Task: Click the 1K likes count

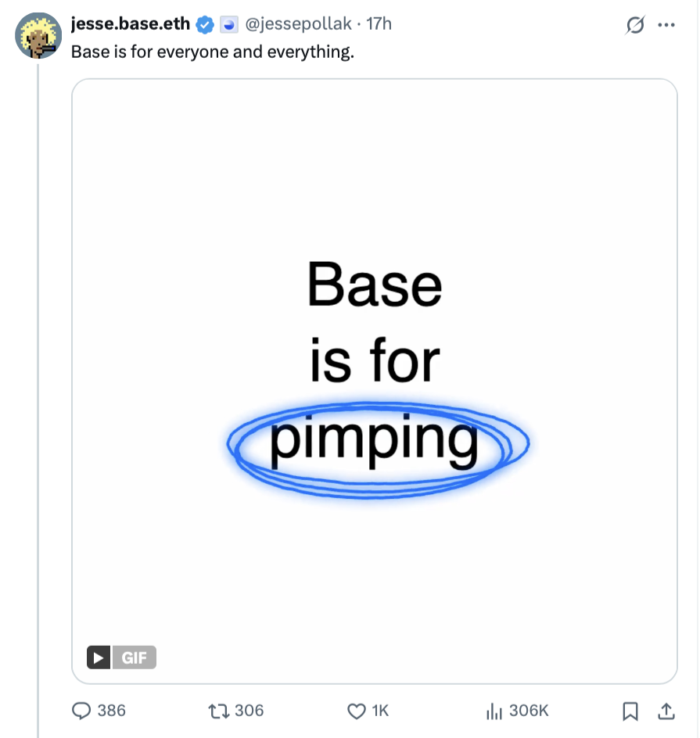Action: pos(380,711)
